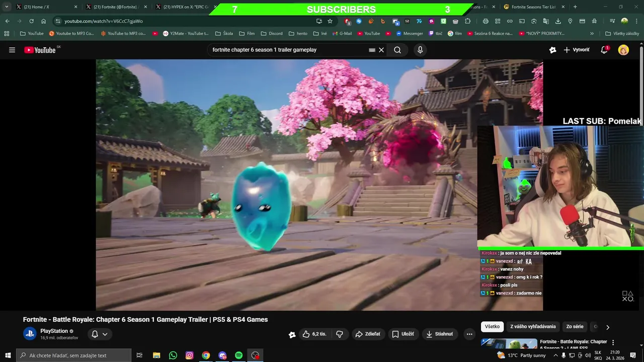644x362 pixels.
Task: Open the PlayStation channel name link
Action: point(54,331)
